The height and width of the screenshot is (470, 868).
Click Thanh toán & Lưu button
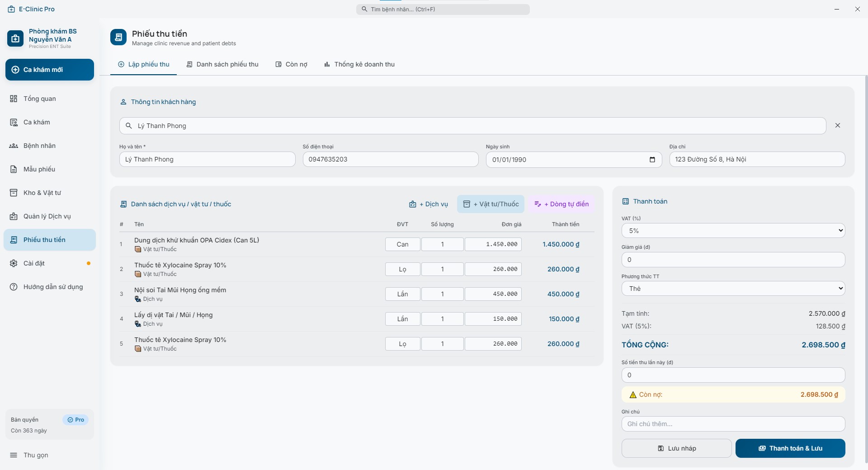pyautogui.click(x=790, y=448)
